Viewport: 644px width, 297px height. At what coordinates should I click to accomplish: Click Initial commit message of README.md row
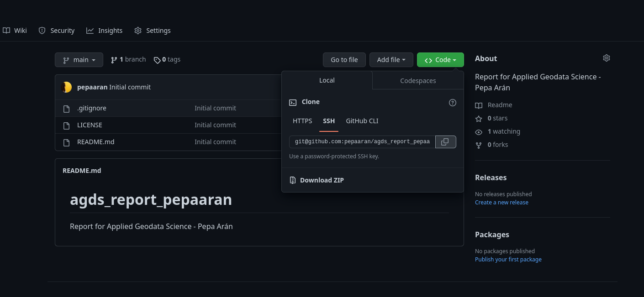[216, 142]
